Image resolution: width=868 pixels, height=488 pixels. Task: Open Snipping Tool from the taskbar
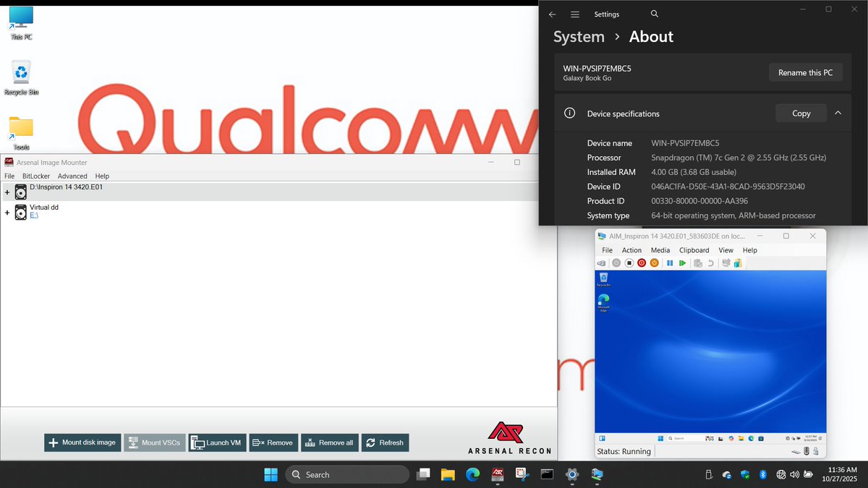(x=522, y=474)
